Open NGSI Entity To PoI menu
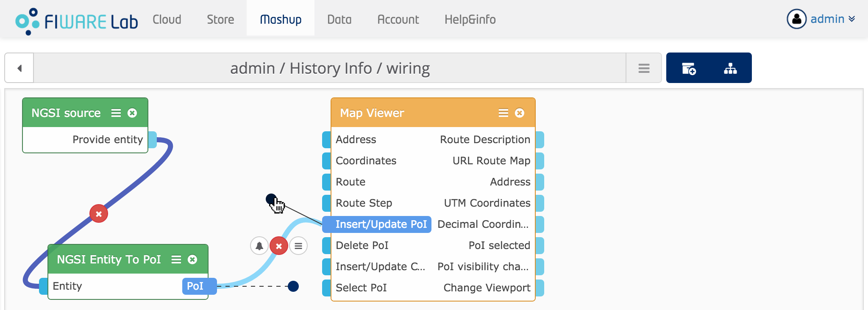 tap(176, 259)
